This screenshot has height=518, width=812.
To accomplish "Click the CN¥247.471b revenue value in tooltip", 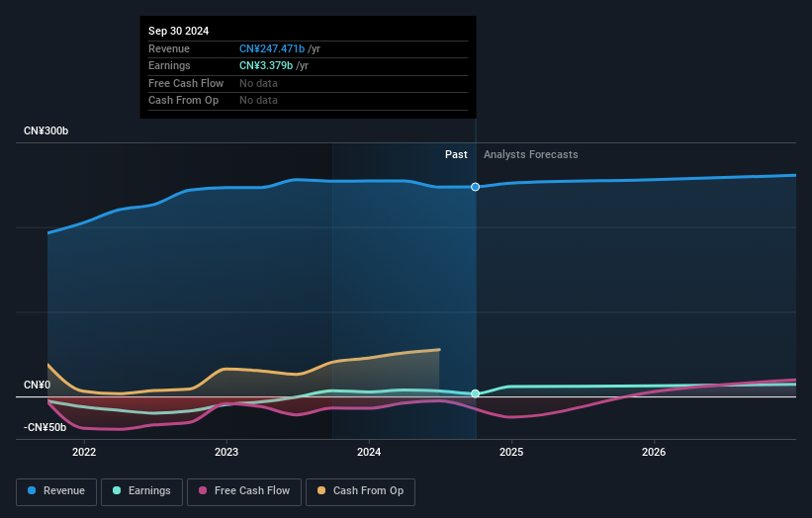I will coord(272,48).
